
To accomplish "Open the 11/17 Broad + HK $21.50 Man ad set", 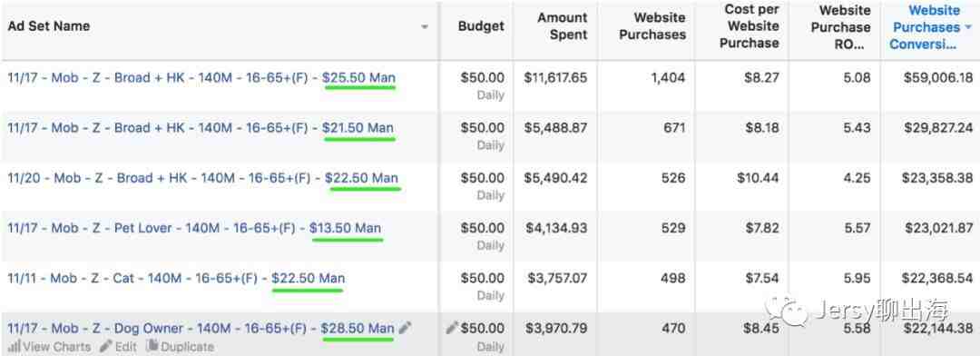I will tap(201, 128).
